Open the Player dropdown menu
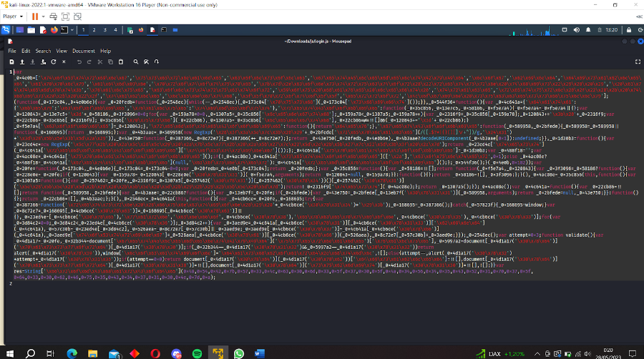 [12, 16]
